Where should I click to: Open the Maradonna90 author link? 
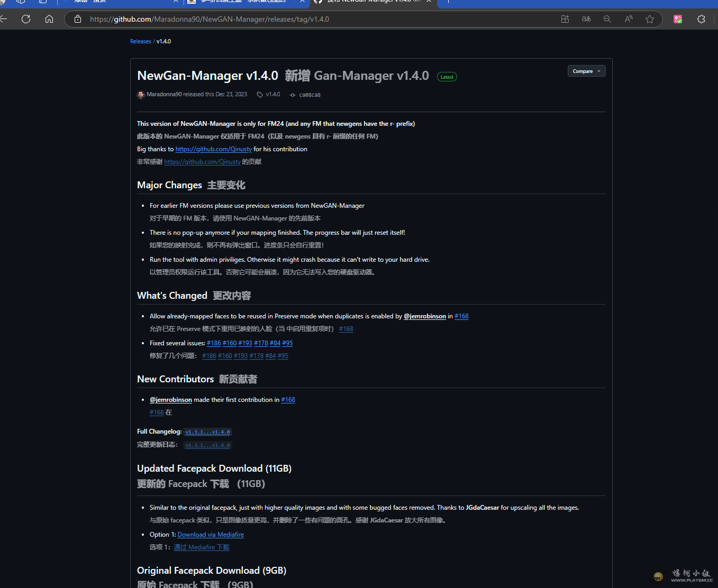click(x=164, y=95)
